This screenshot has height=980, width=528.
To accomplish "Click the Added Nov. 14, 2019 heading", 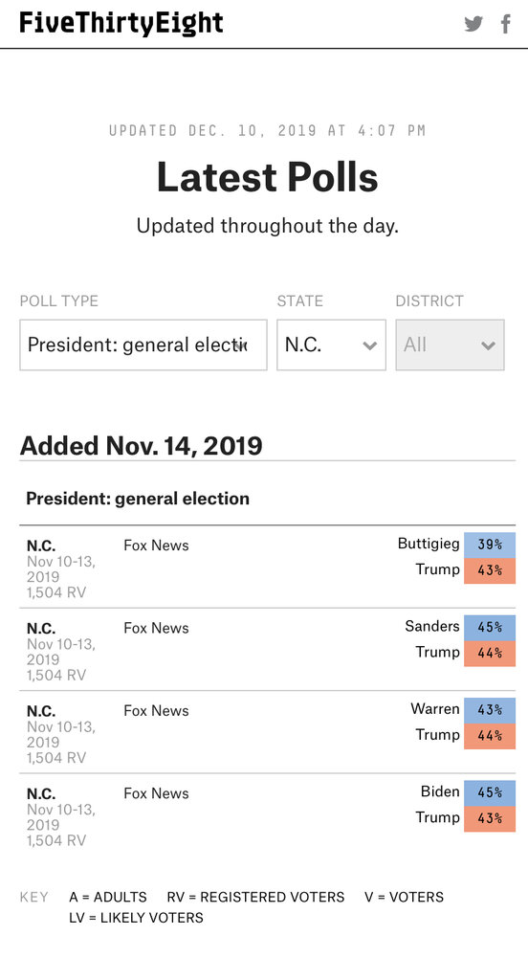I will pos(142,446).
